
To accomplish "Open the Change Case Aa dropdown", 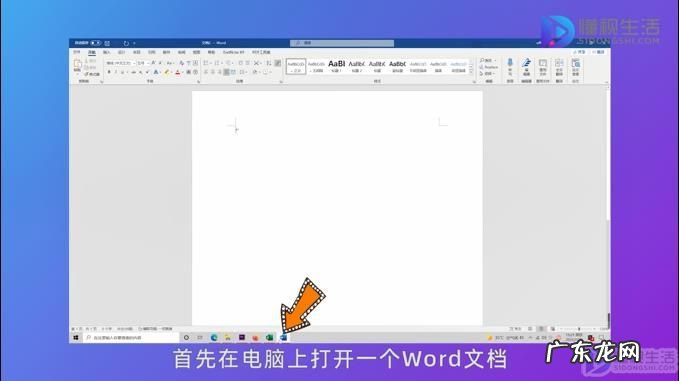I will 170,63.
